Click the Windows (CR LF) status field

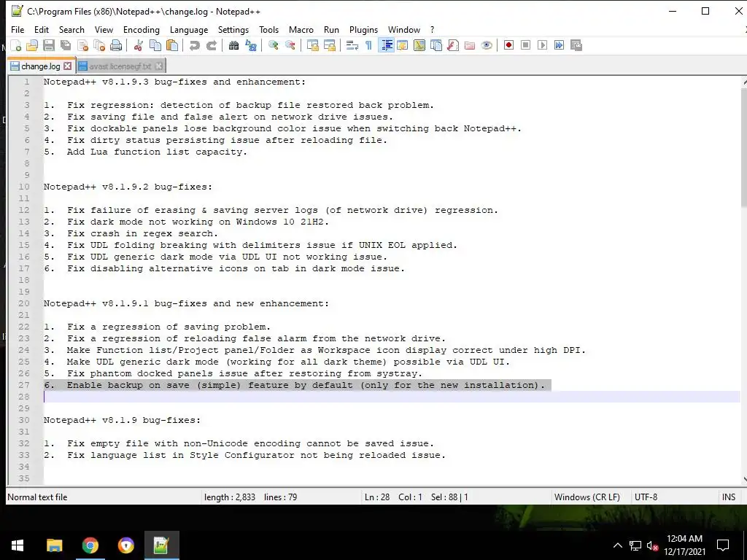point(587,497)
